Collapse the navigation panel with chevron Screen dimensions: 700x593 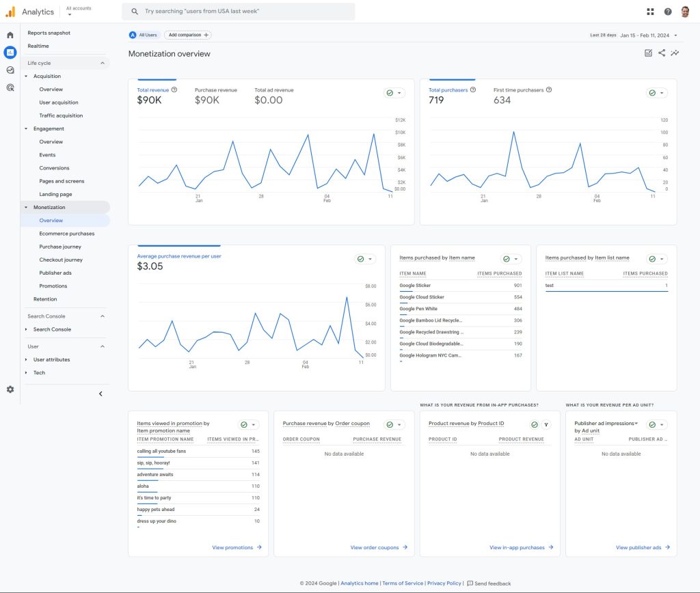pyautogui.click(x=100, y=394)
